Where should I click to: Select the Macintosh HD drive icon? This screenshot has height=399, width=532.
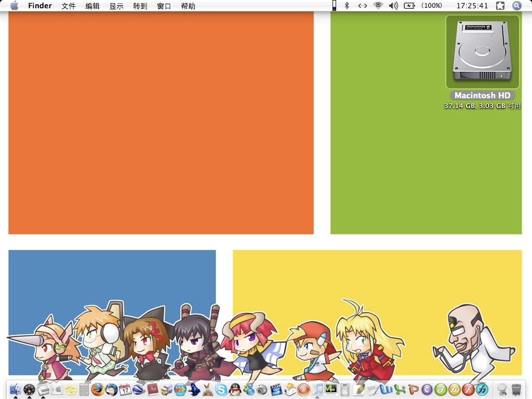[482, 51]
